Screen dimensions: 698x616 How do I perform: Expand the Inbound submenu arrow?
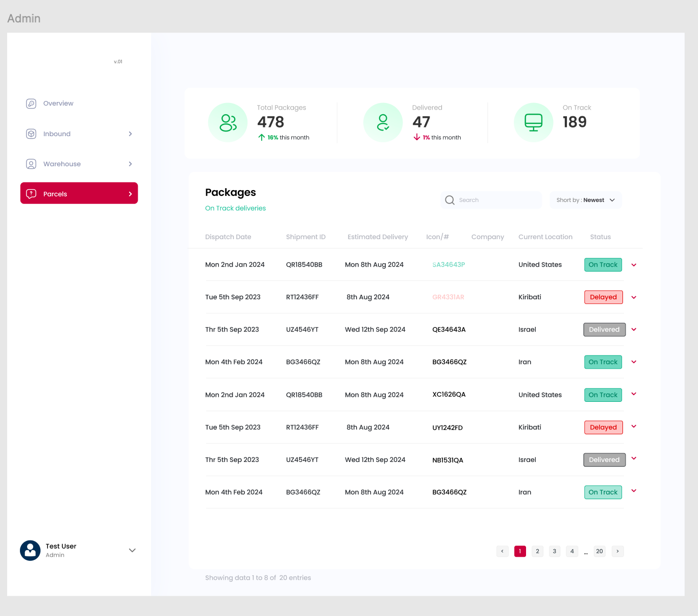click(x=130, y=134)
